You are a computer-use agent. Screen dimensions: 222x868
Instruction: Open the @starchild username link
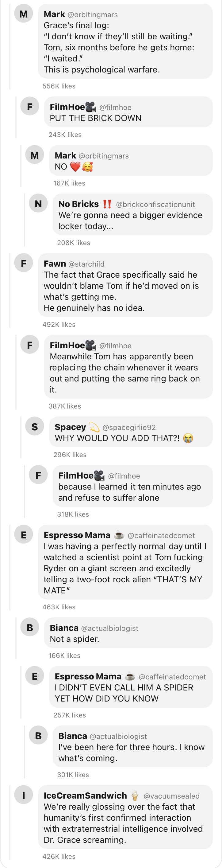[x=86, y=264]
